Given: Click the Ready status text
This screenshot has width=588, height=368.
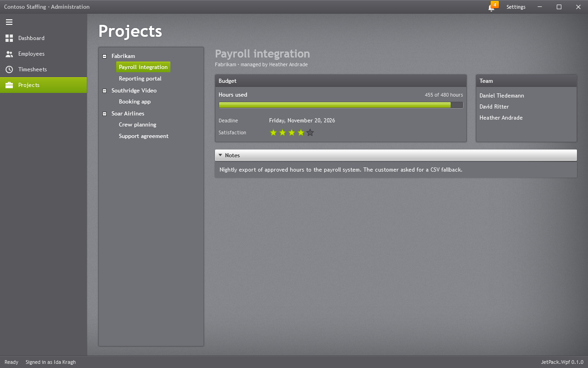Looking at the screenshot, I should (11, 362).
